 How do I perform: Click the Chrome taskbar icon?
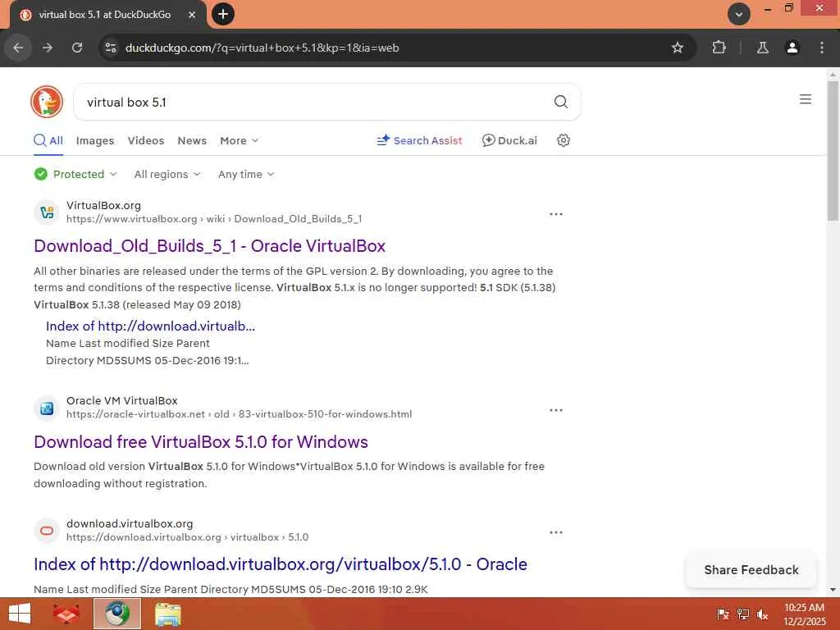(x=116, y=614)
